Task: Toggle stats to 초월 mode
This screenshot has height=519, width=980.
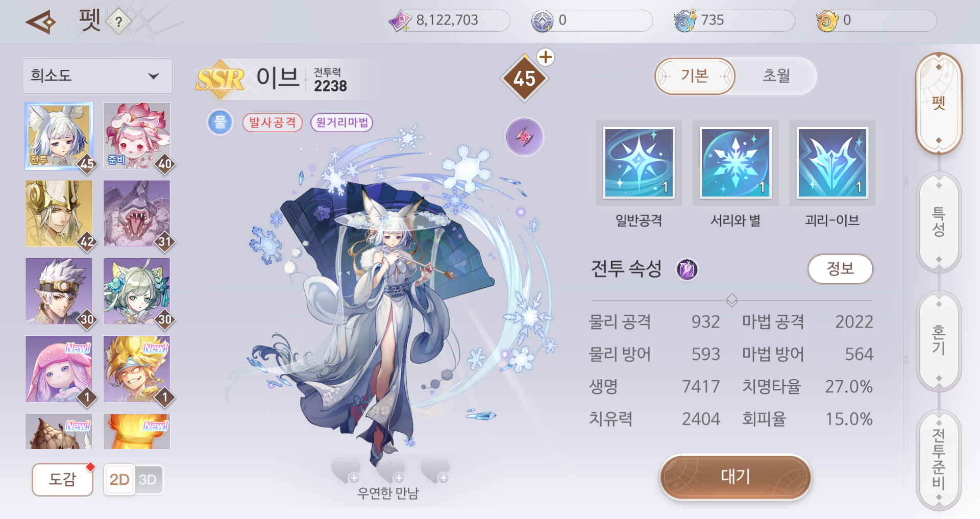Action: tap(776, 76)
